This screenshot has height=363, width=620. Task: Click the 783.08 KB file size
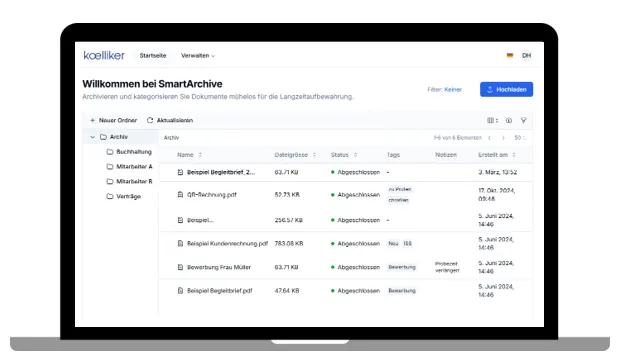(289, 244)
